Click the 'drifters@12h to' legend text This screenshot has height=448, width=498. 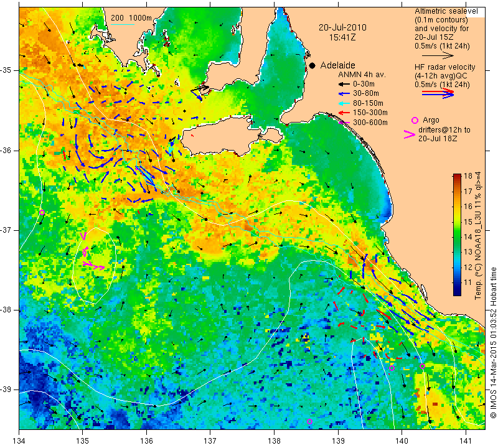coord(444,130)
